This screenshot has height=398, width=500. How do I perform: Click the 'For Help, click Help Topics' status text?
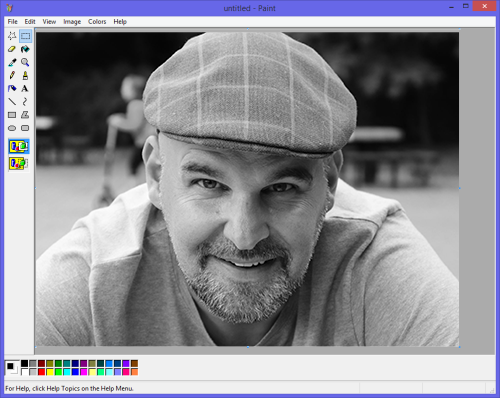(x=69, y=388)
